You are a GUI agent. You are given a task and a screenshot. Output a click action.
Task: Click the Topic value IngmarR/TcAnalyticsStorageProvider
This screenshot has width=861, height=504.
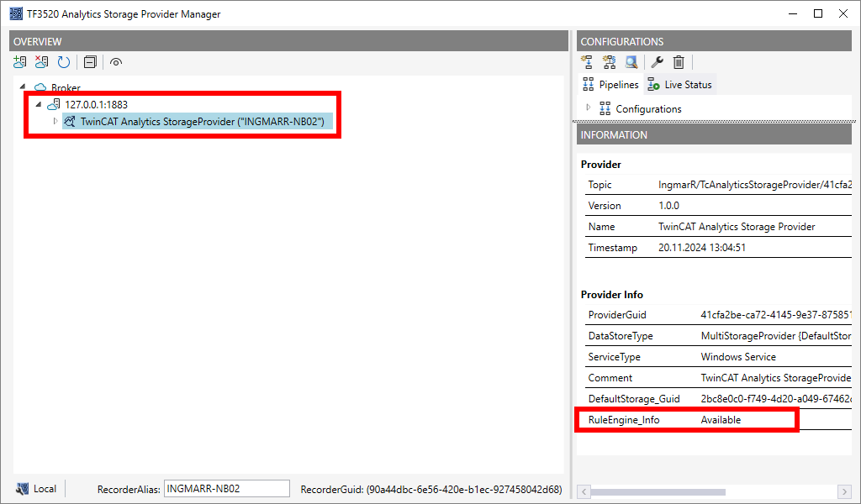click(x=755, y=185)
